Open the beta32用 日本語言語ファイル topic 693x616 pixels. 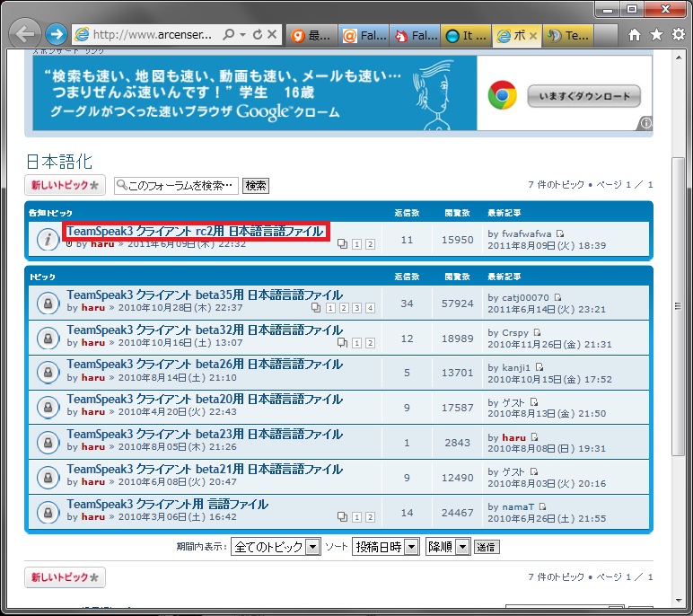205,330
